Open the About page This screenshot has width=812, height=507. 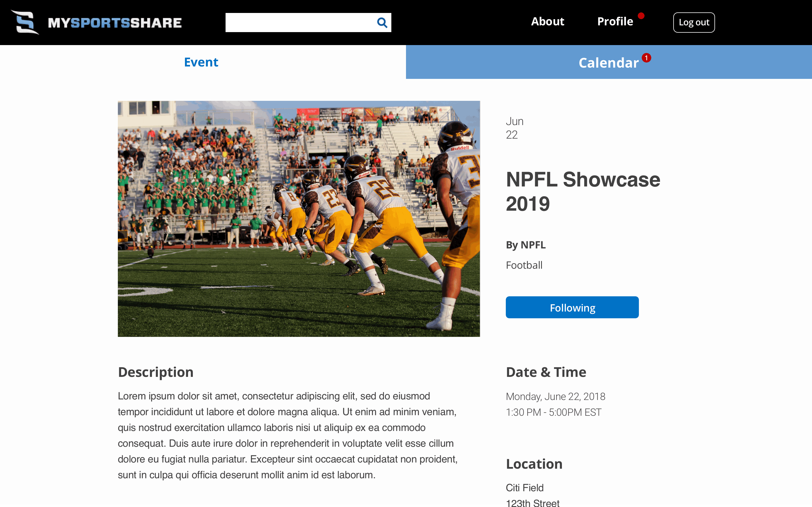pos(547,21)
